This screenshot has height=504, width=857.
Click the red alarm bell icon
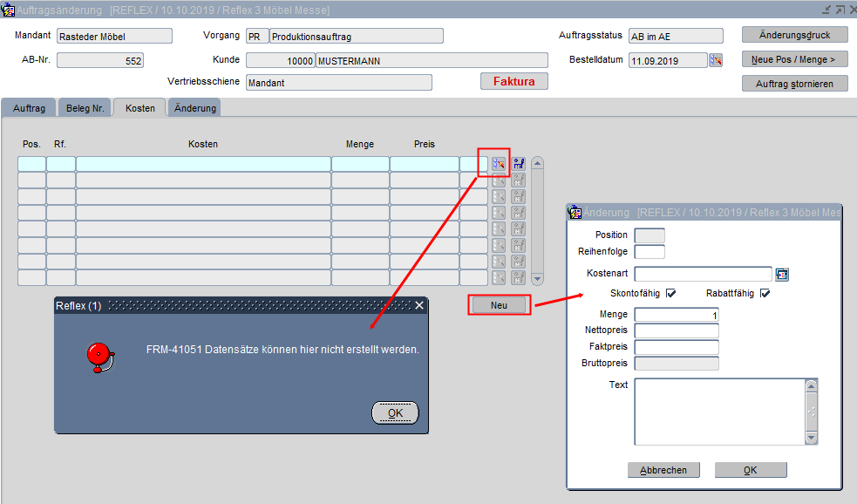(x=99, y=356)
